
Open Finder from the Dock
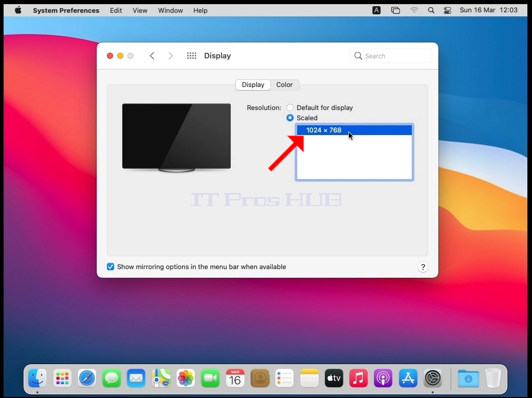[x=37, y=378]
